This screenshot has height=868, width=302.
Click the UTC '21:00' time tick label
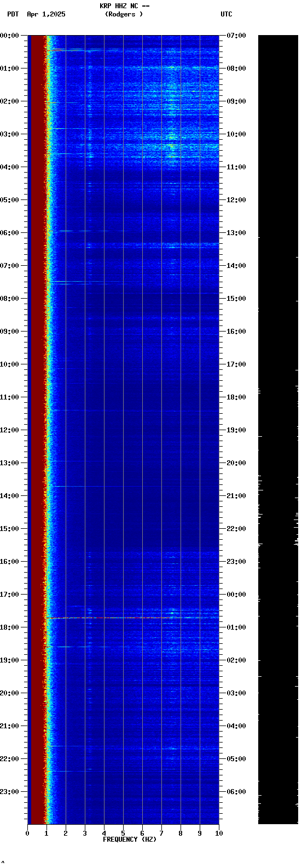(236, 496)
